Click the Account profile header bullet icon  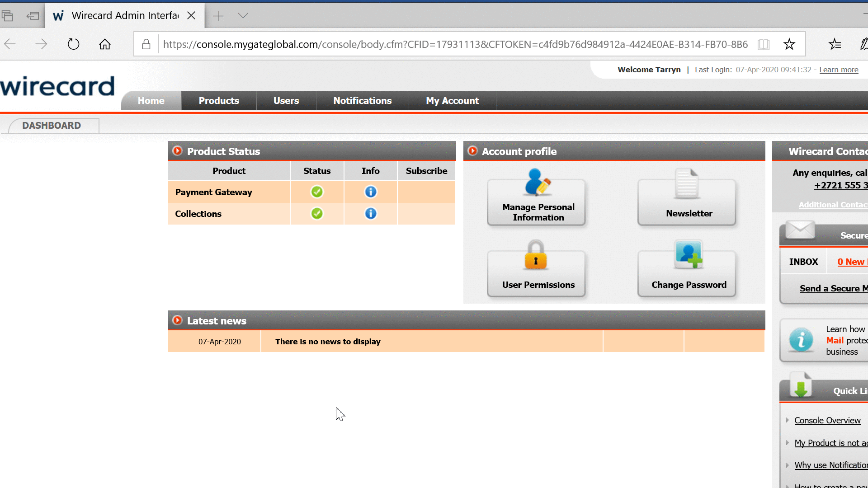click(x=472, y=151)
